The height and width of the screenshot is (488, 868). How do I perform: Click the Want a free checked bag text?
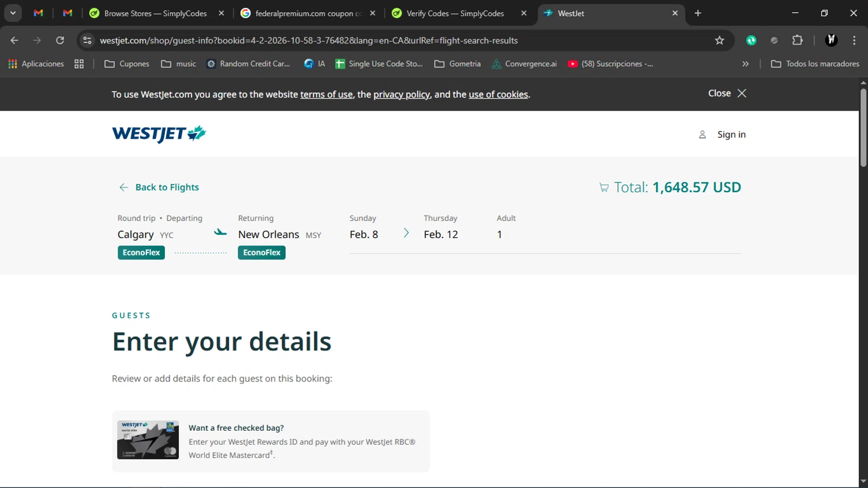(236, 428)
